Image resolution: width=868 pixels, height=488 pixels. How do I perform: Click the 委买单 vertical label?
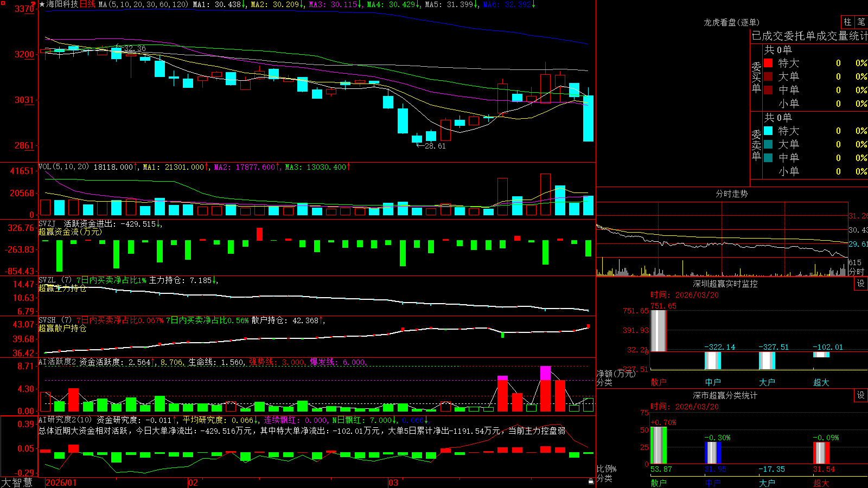[756, 77]
